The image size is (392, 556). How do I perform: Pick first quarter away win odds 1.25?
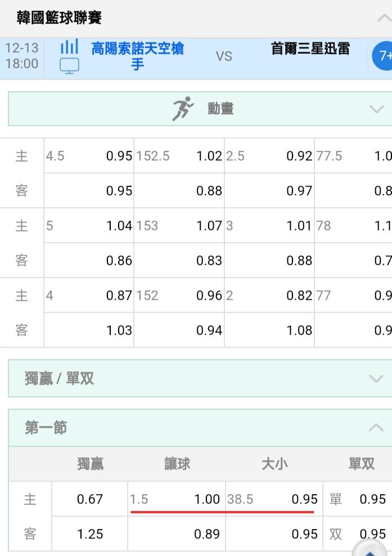(89, 533)
